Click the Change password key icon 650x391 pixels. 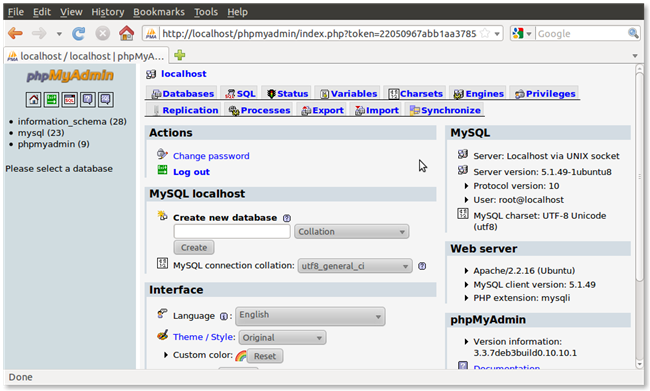pos(162,155)
